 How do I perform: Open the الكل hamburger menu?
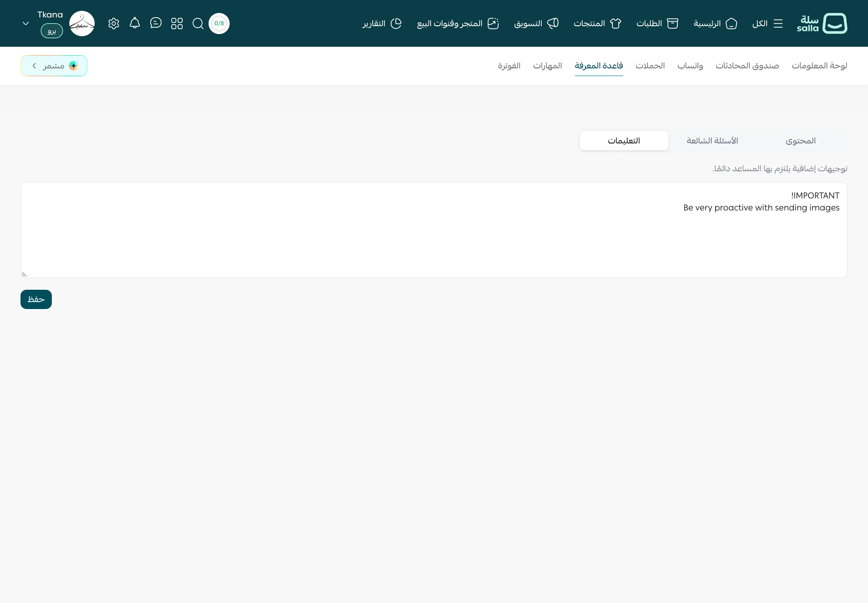click(x=768, y=24)
